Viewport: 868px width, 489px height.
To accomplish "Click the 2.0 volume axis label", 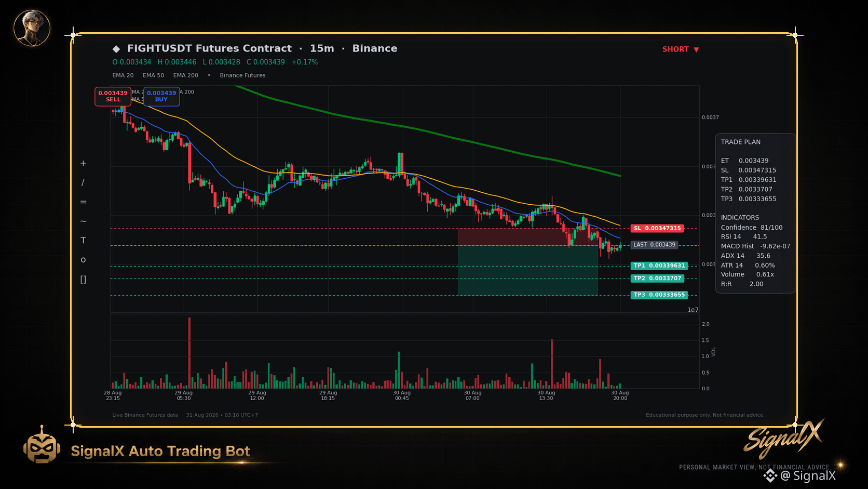I will [706, 324].
